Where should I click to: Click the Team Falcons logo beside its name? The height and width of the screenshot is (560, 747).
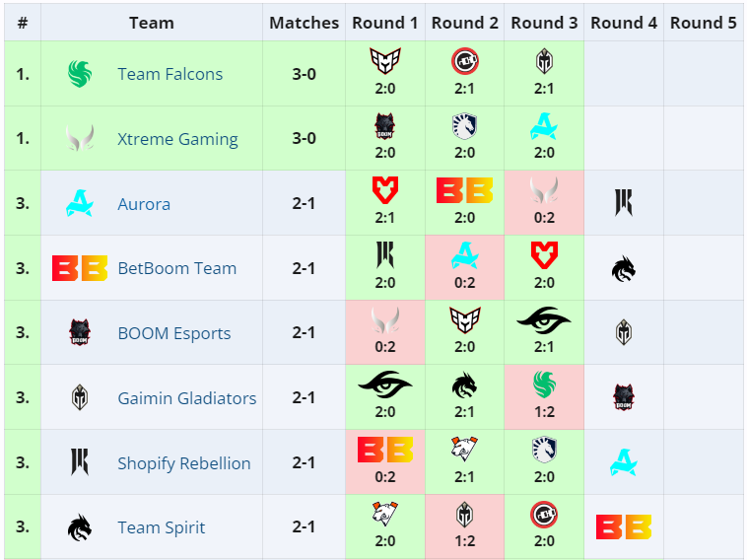pyautogui.click(x=79, y=74)
